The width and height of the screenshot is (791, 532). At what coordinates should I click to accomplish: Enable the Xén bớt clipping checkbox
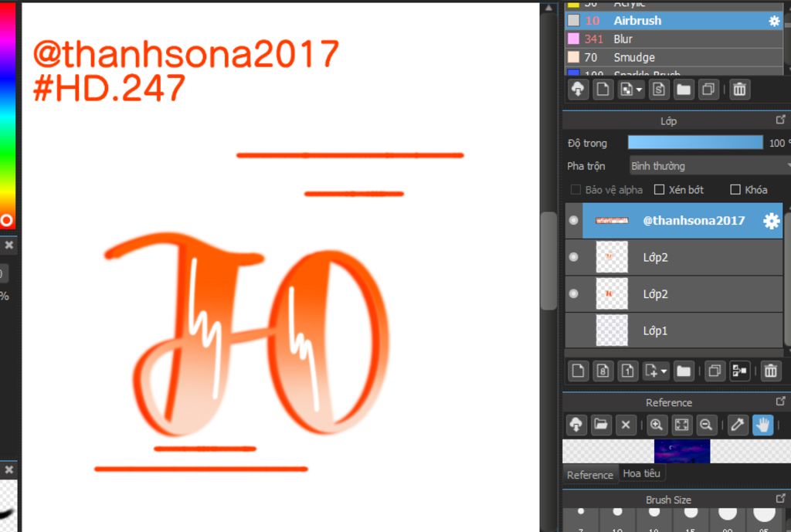pos(659,190)
